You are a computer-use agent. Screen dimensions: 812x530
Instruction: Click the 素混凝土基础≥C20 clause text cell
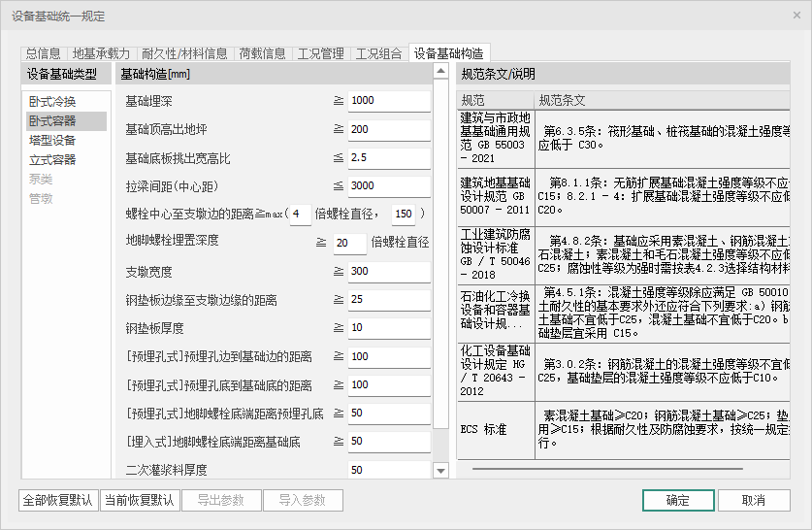coord(663,430)
